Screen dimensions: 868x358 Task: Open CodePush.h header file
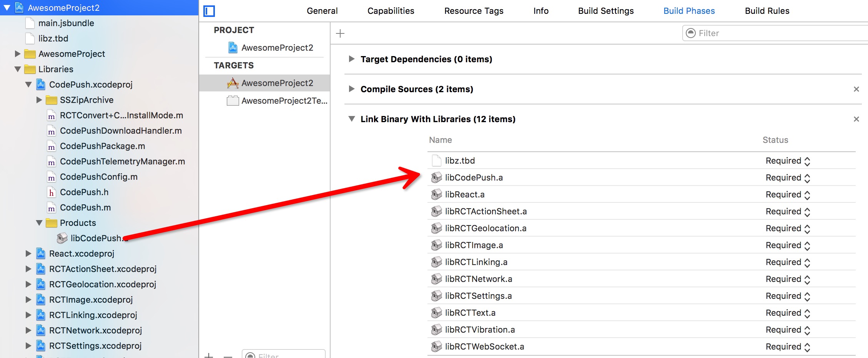[84, 192]
